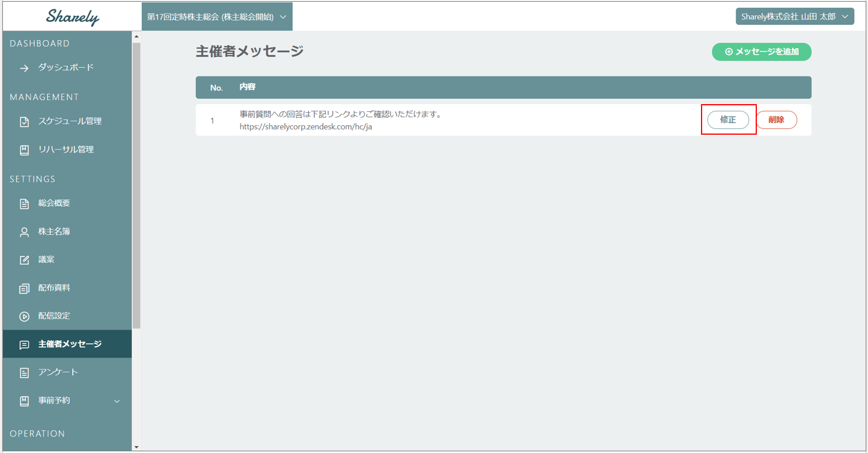This screenshot has width=868, height=453.
Task: Expand the 事前予約 submenu chevron
Action: pos(116,401)
